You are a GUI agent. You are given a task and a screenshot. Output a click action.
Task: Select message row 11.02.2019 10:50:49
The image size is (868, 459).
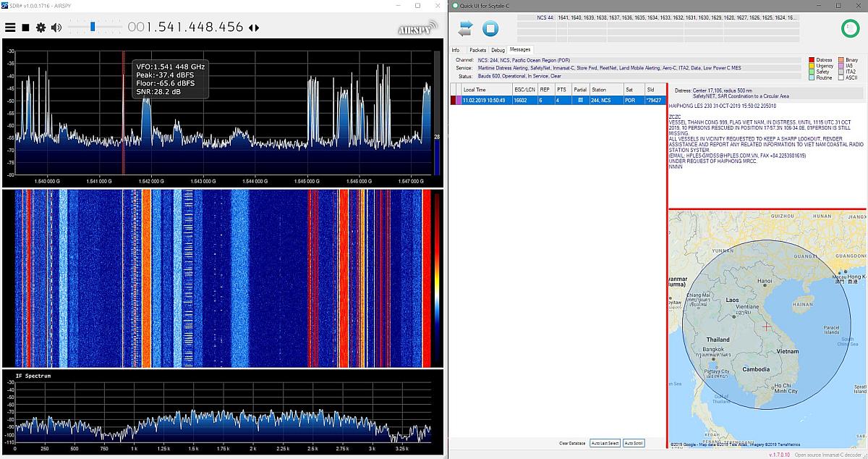pyautogui.click(x=557, y=100)
